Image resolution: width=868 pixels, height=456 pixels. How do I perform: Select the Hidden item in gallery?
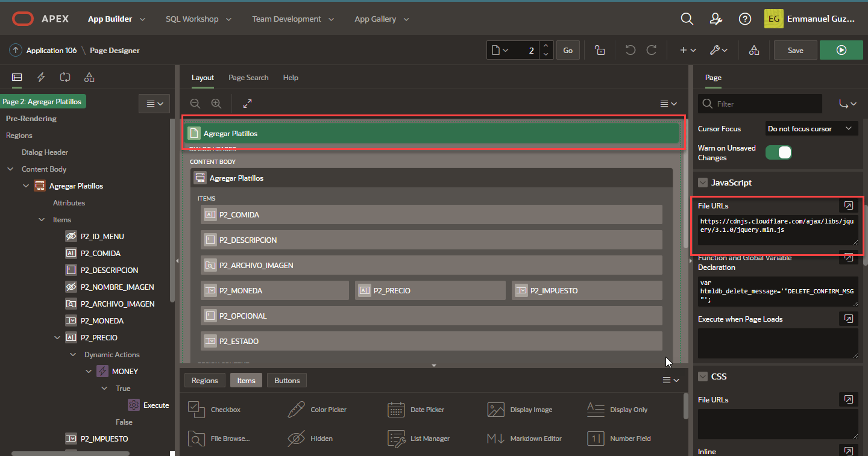310,439
